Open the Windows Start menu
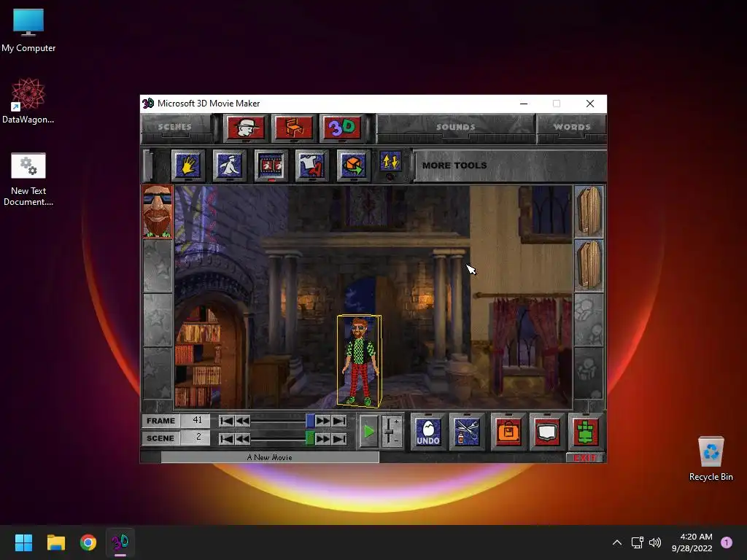Viewport: 747px width, 560px height. point(23,542)
